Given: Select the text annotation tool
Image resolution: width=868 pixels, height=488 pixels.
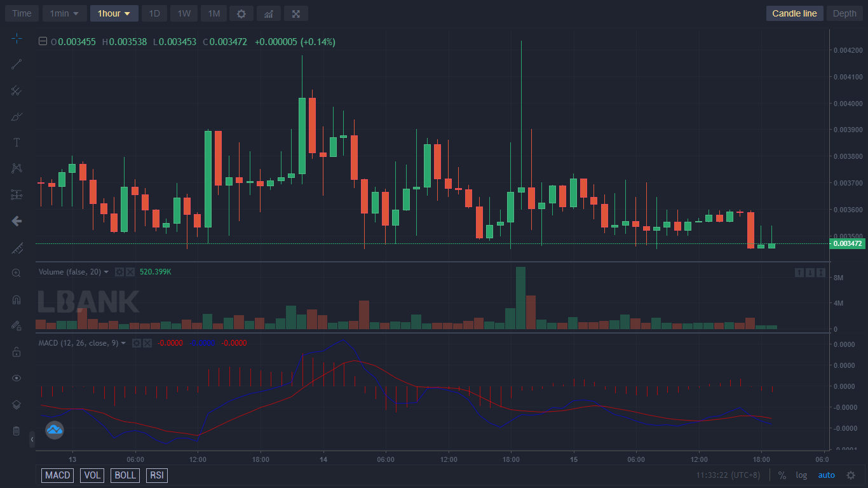Looking at the screenshot, I should click(17, 142).
